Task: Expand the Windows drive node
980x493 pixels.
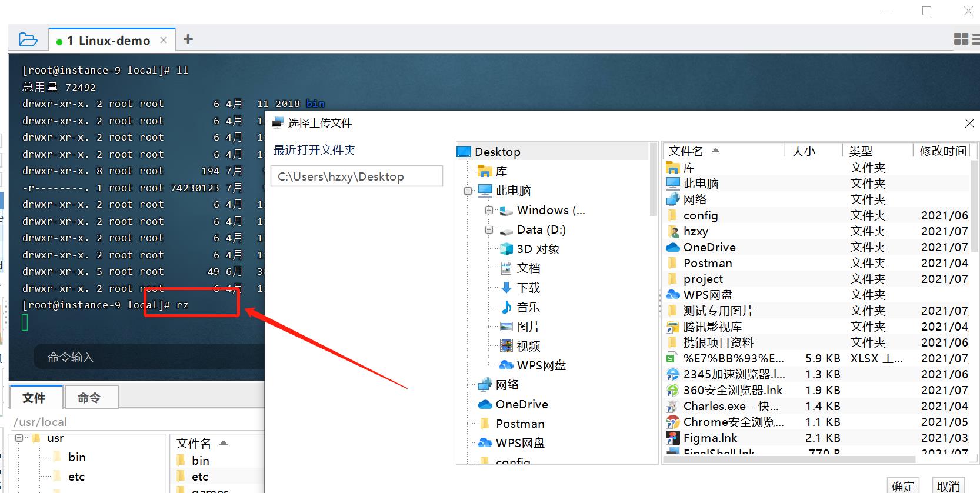Action: [489, 210]
